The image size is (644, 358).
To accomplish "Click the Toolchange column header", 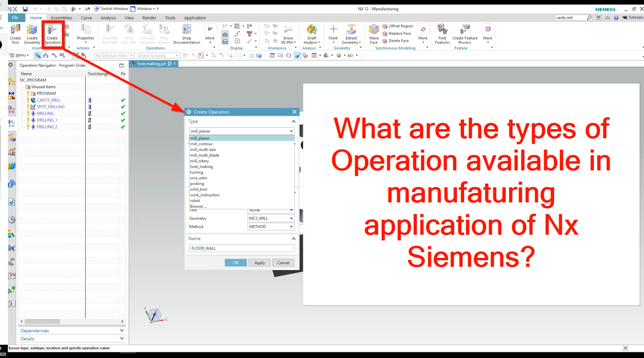I will point(98,74).
